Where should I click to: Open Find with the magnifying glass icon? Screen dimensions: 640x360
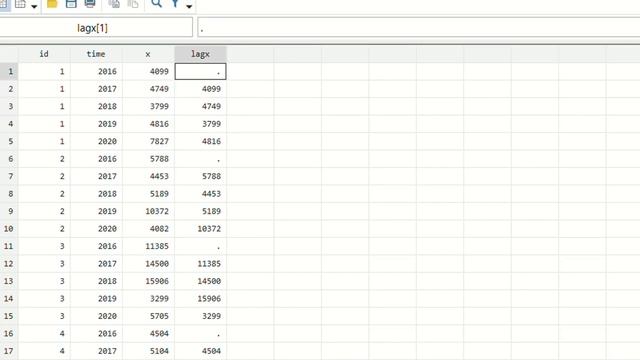point(156,4)
